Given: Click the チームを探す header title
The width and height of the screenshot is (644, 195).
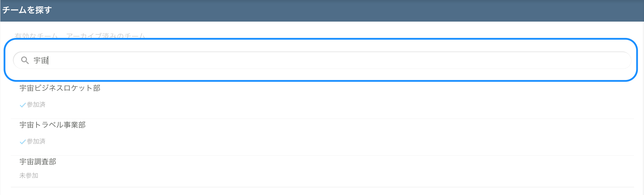Looking at the screenshot, I should pyautogui.click(x=27, y=10).
